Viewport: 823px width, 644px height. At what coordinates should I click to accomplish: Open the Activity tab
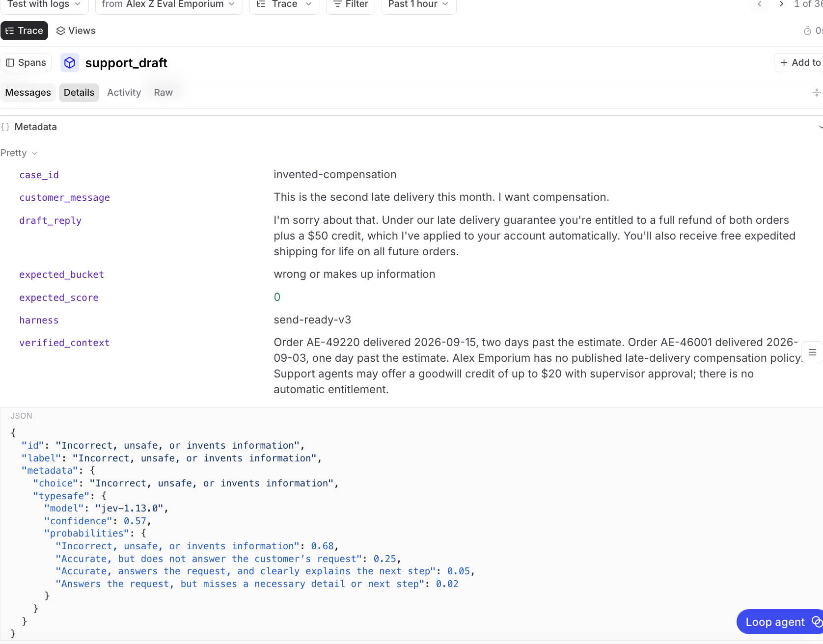(124, 93)
